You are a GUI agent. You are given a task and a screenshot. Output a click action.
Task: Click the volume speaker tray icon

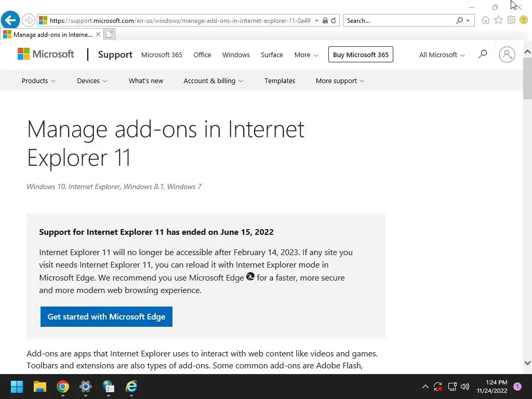coord(465,387)
